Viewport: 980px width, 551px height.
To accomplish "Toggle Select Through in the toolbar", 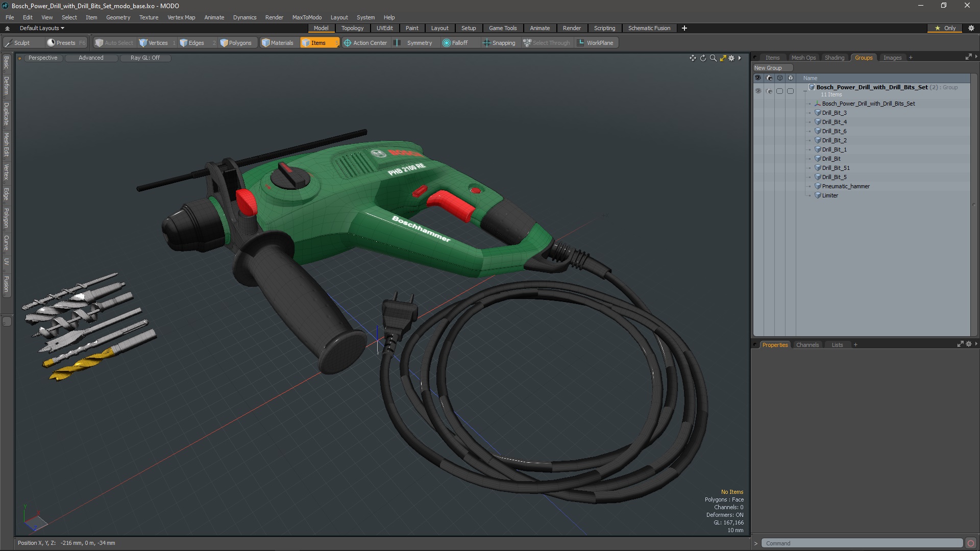I will click(546, 43).
